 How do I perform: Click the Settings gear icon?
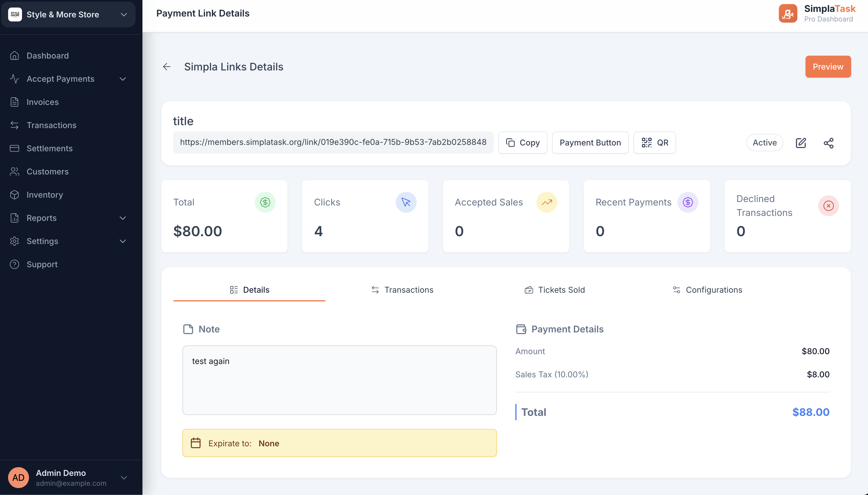coord(14,241)
